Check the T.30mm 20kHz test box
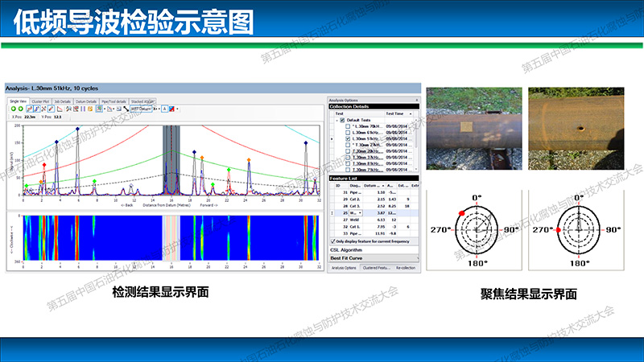The height and width of the screenshot is (362, 644). point(348,151)
